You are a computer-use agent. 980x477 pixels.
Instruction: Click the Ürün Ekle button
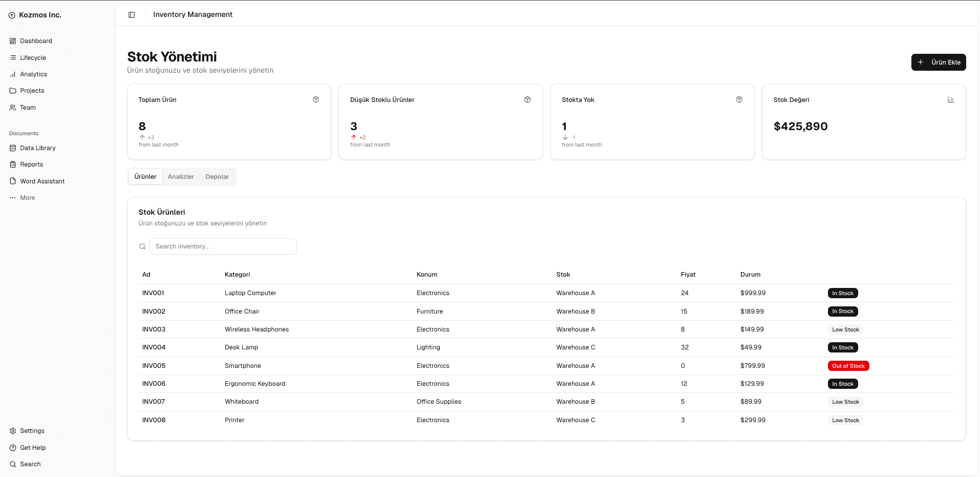click(x=939, y=62)
